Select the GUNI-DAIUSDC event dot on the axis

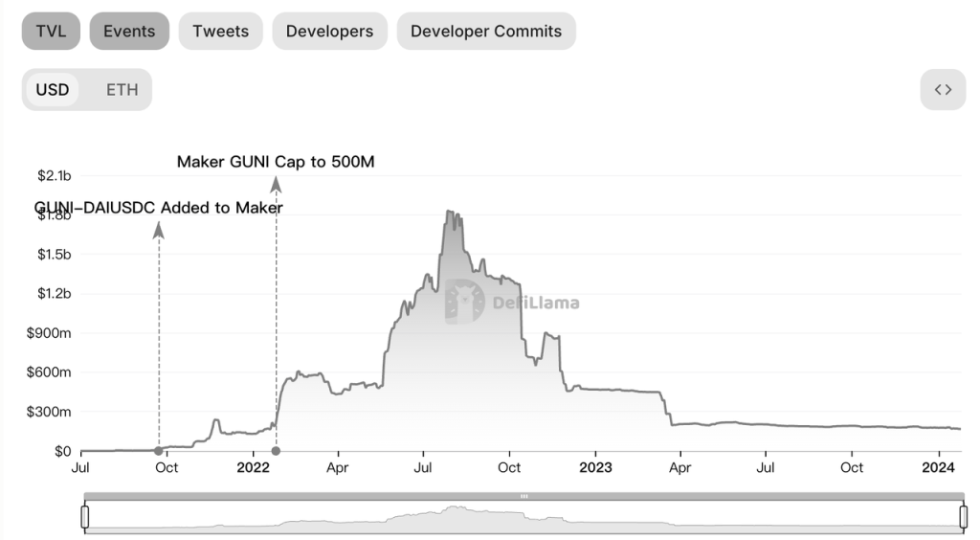[159, 451]
